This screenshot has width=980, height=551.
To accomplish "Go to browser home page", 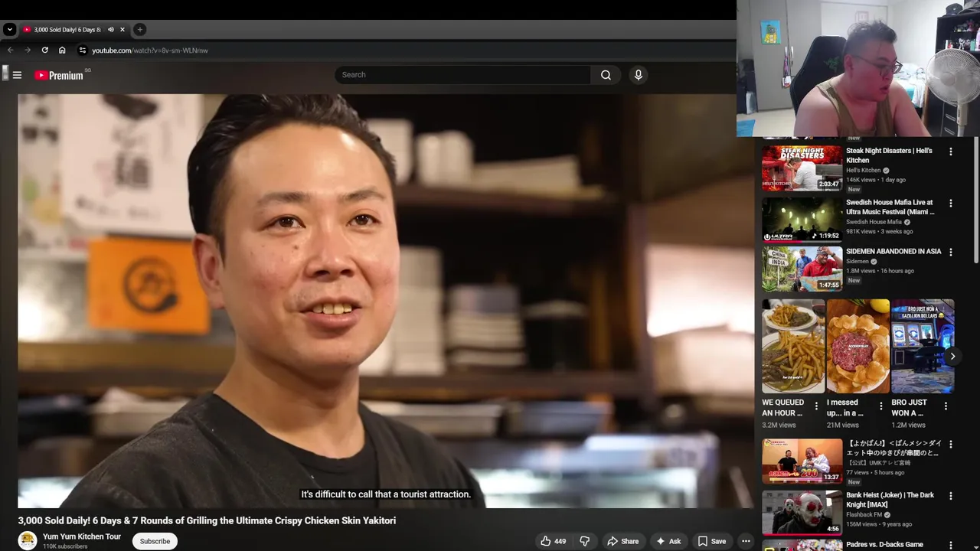I will [x=62, y=51].
